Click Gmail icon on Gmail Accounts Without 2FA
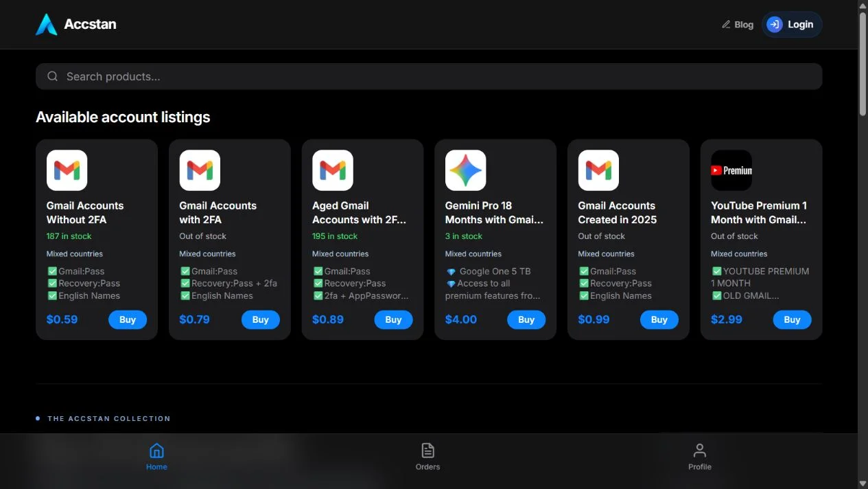 pos(67,170)
